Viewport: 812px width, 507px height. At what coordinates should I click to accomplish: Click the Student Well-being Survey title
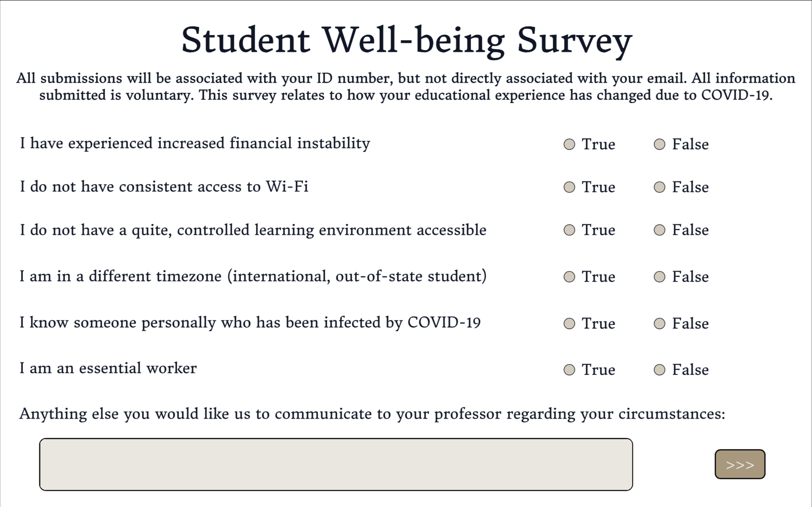406,40
